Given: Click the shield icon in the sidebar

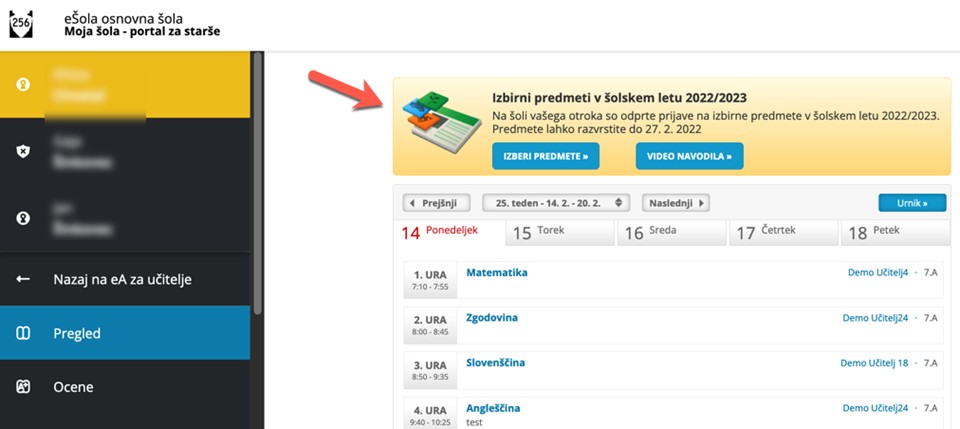Looking at the screenshot, I should [x=23, y=151].
